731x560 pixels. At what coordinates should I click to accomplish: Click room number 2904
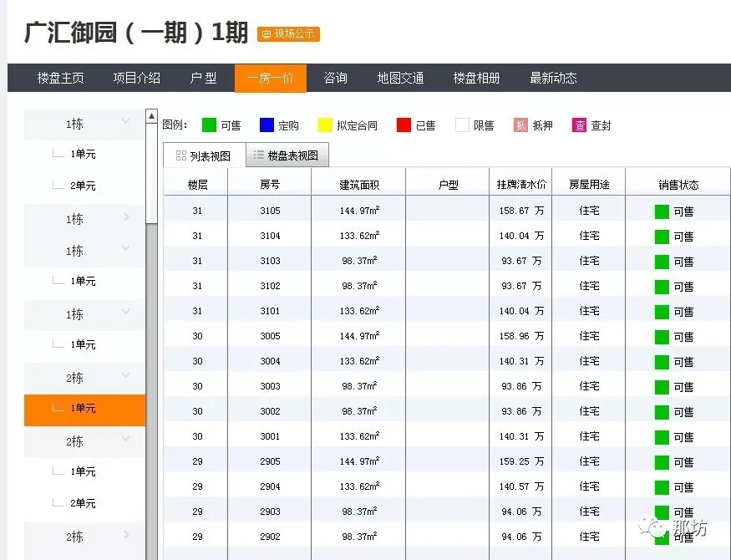(270, 486)
